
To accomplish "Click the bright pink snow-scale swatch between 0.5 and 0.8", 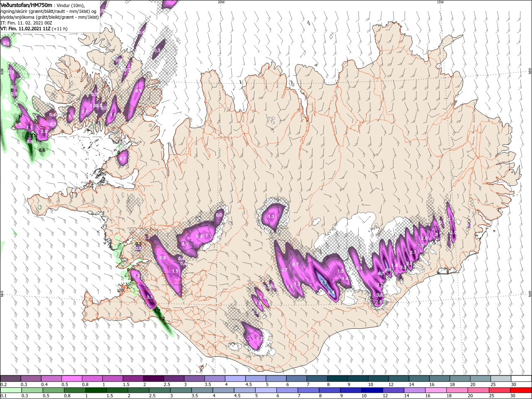I will coord(71,379).
